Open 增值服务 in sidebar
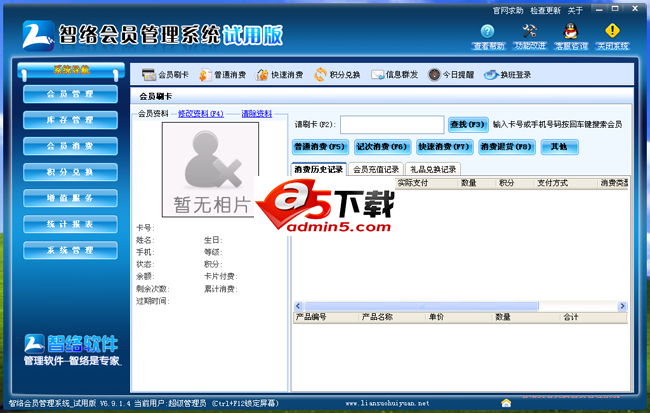Image resolution: width=650 pixels, height=413 pixels. [70, 198]
